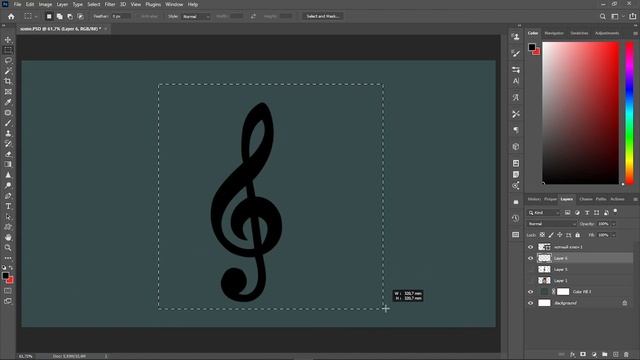Select the Zoom tool in toolbar
This screenshot has width=640, height=360.
click(x=8, y=248)
